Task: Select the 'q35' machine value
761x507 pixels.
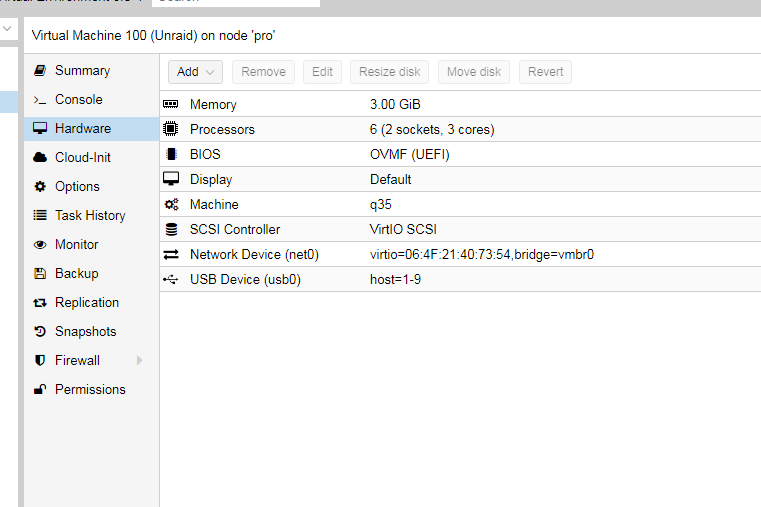Action: pos(380,205)
